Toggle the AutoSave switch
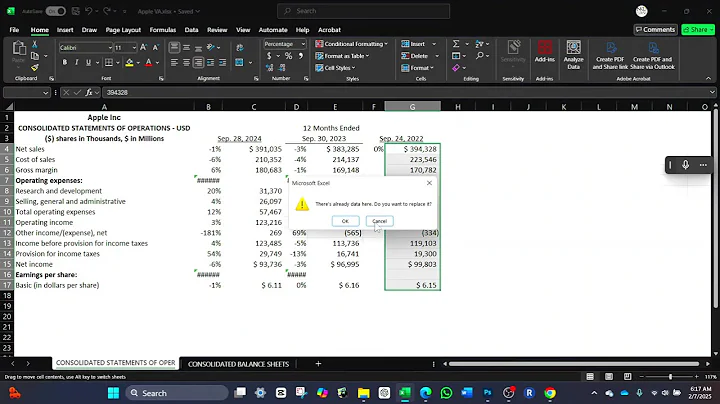Screen dimensions: 720x404 (56, 11)
